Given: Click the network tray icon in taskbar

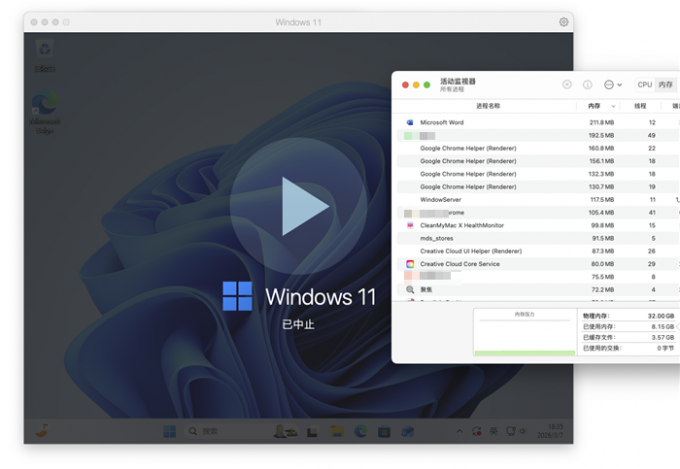Looking at the screenshot, I should click(x=511, y=431).
